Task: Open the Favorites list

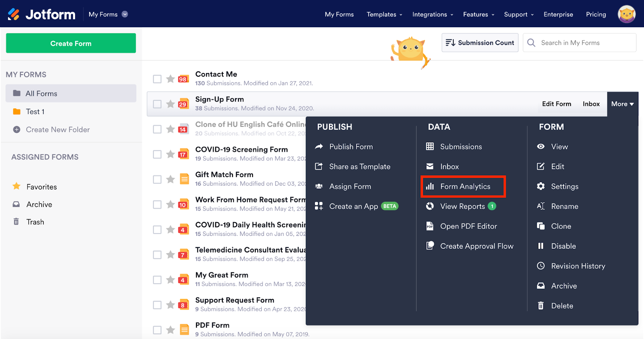Action: 41,187
